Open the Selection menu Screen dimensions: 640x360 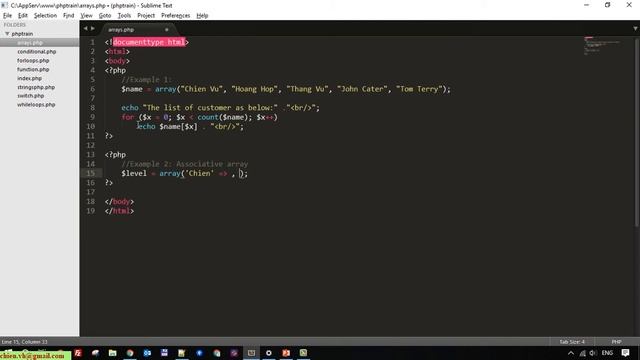45,16
